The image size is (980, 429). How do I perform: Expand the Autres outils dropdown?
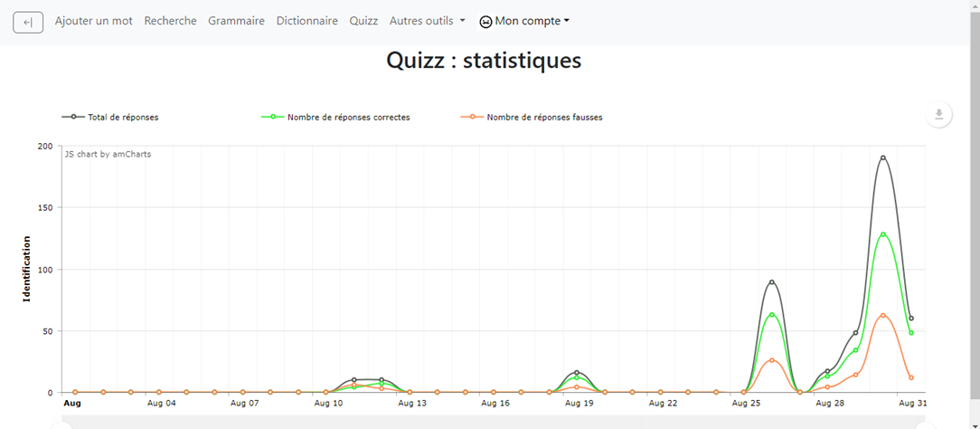coord(427,21)
